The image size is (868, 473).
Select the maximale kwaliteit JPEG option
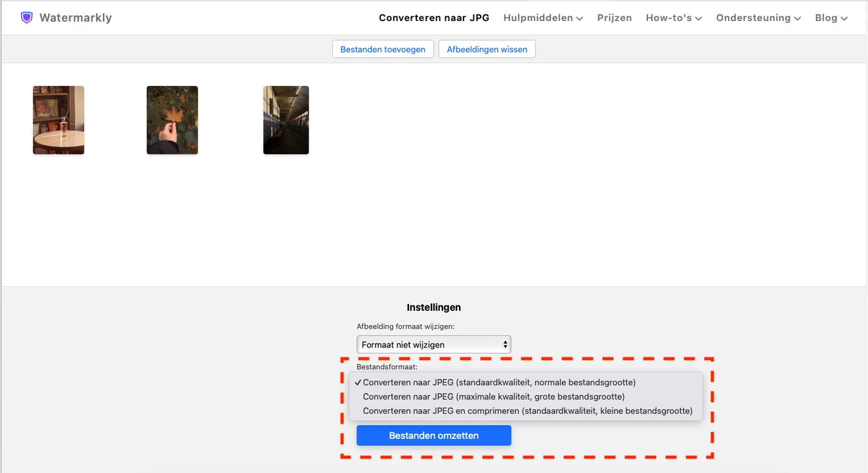click(x=493, y=396)
